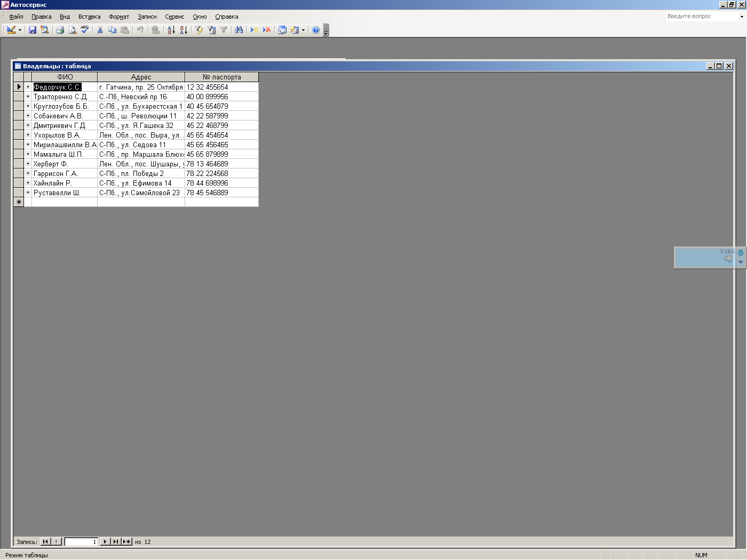747x560 pixels.
Task: Sort records descending Я to А
Action: coord(183,30)
